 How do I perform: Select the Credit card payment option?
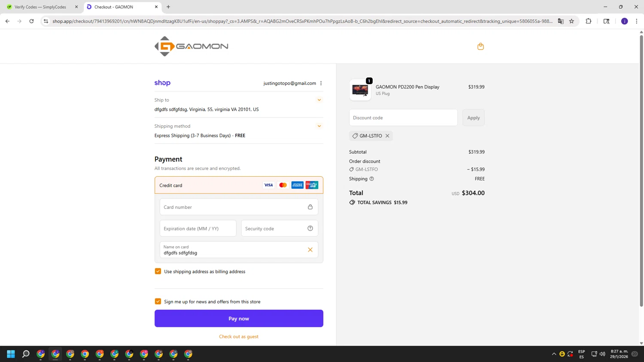coord(239,185)
